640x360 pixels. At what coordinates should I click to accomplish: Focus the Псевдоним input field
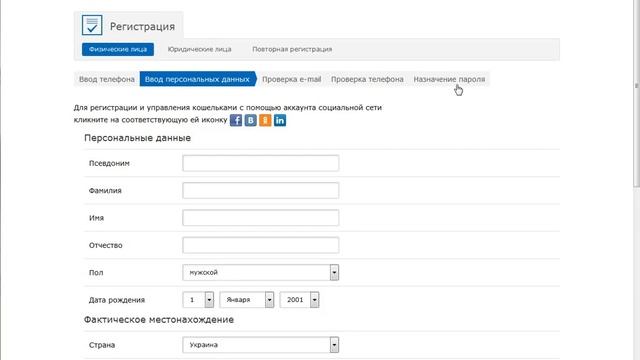[261, 163]
